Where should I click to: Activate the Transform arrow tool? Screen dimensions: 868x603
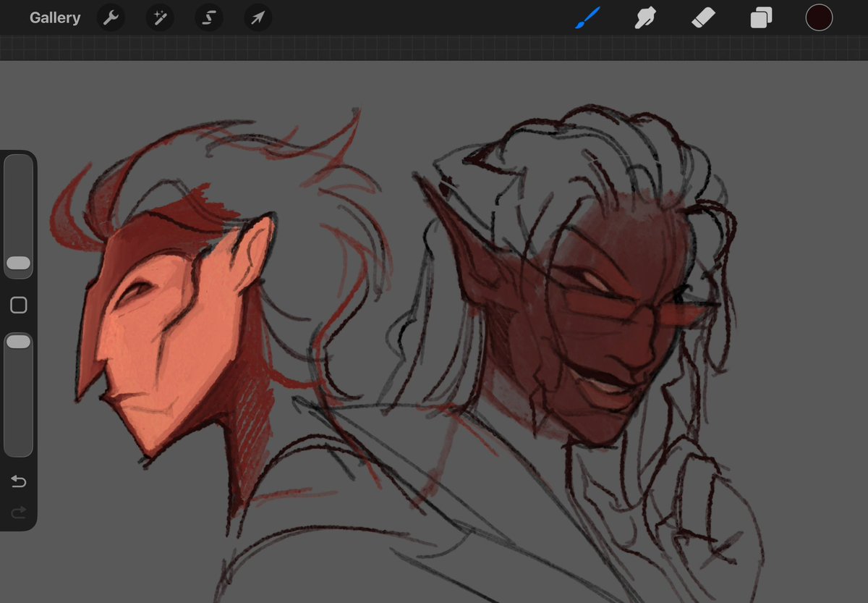[258, 18]
